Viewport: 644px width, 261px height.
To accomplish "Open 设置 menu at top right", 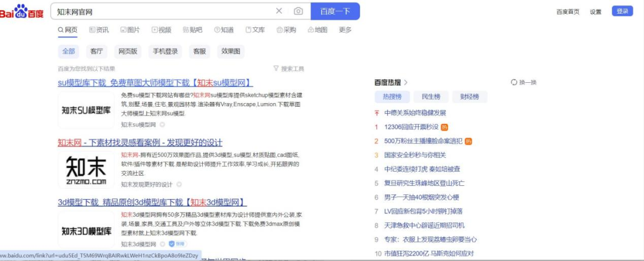I will coord(596,12).
